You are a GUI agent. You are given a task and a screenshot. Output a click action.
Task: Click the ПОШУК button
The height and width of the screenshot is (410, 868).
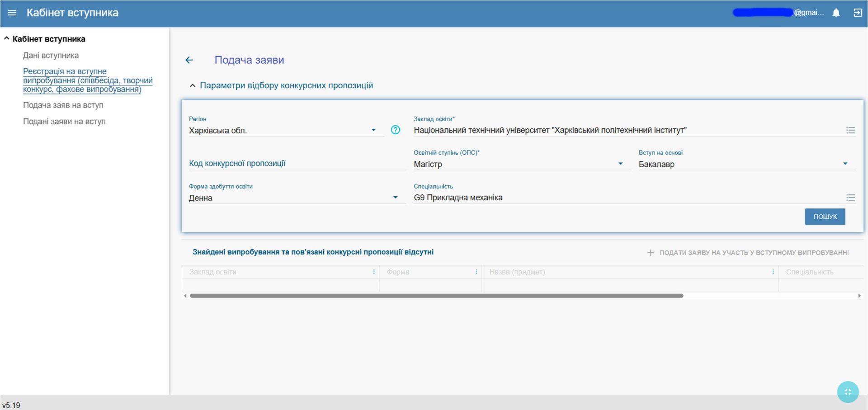(825, 217)
